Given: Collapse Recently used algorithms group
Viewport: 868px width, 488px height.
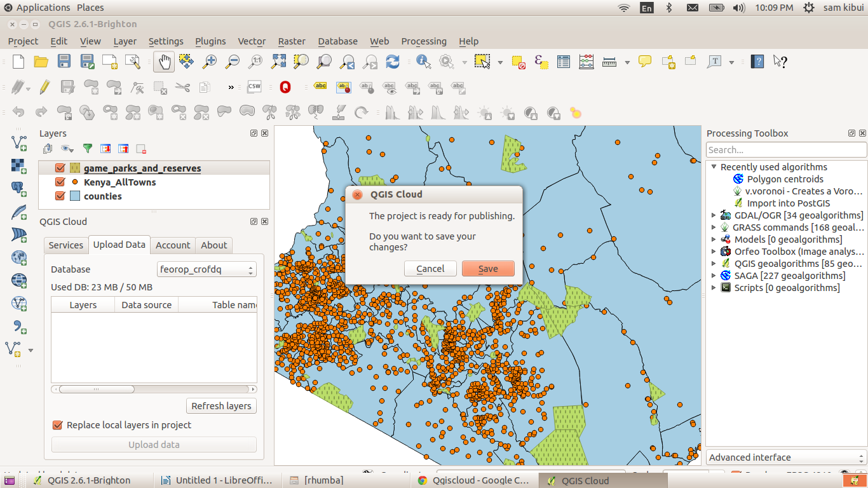Looking at the screenshot, I should click(x=714, y=167).
